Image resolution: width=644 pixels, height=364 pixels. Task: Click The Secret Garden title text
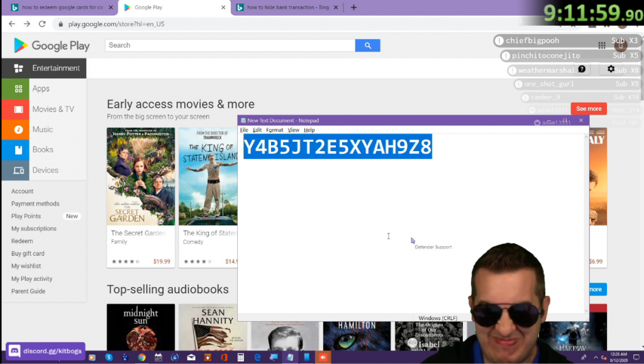coord(138,233)
